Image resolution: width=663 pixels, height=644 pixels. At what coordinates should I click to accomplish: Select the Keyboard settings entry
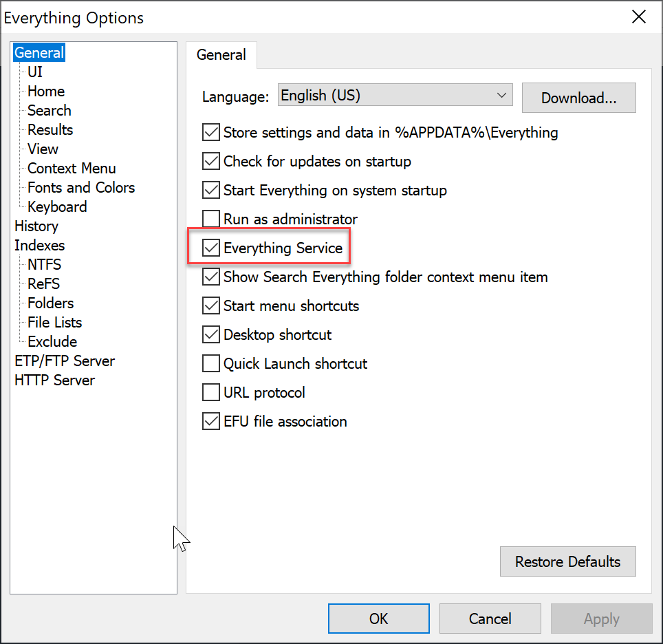pos(57,207)
